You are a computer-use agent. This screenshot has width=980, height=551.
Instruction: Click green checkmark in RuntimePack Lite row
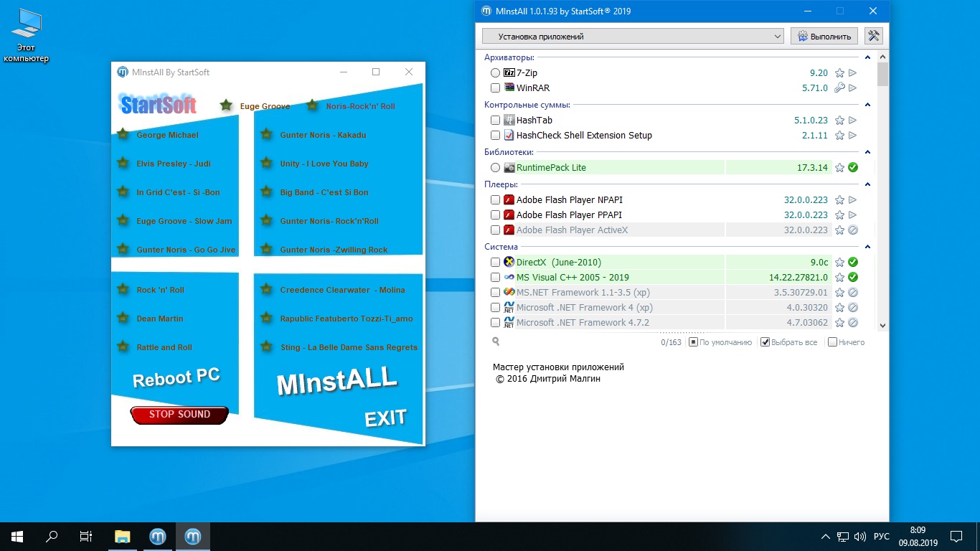click(x=853, y=168)
